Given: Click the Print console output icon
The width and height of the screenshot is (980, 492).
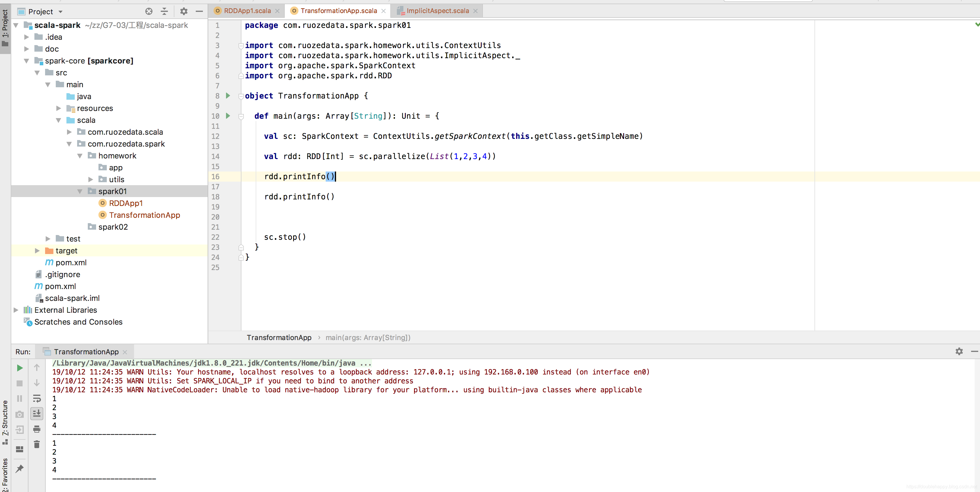Looking at the screenshot, I should (36, 429).
